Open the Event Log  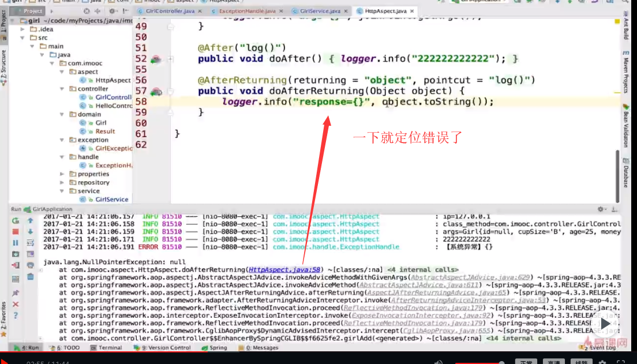coord(598,347)
